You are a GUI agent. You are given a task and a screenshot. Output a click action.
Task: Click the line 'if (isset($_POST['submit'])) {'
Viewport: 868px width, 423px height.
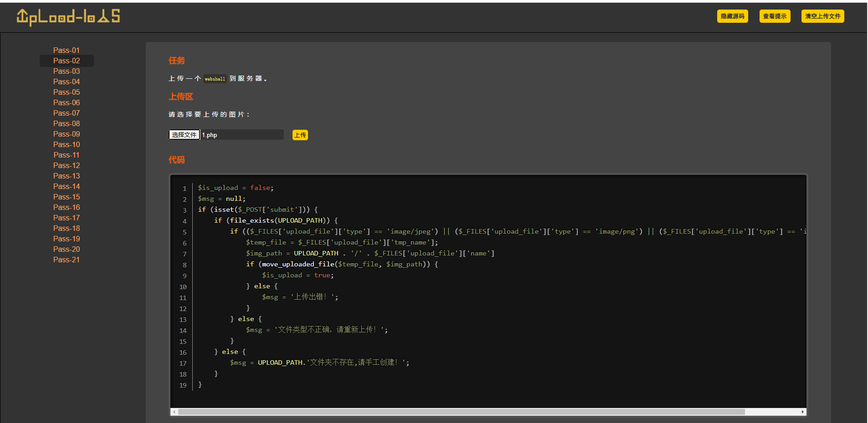click(x=258, y=209)
